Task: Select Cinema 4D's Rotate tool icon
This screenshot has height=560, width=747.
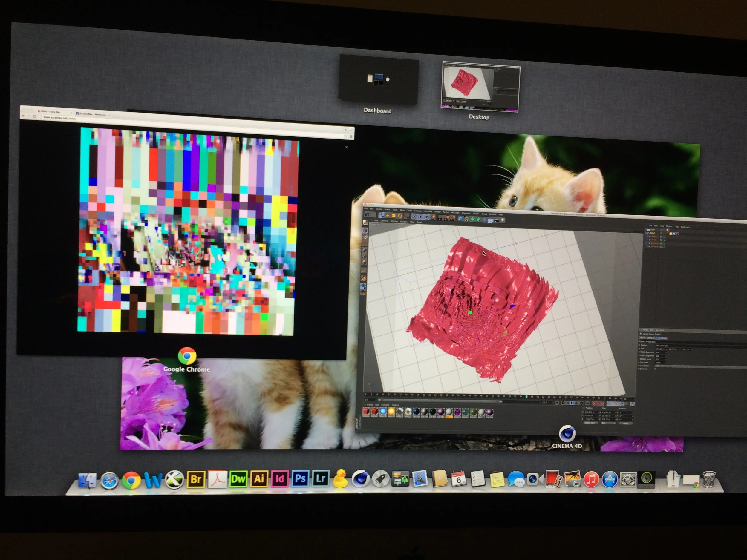Action: (400, 216)
